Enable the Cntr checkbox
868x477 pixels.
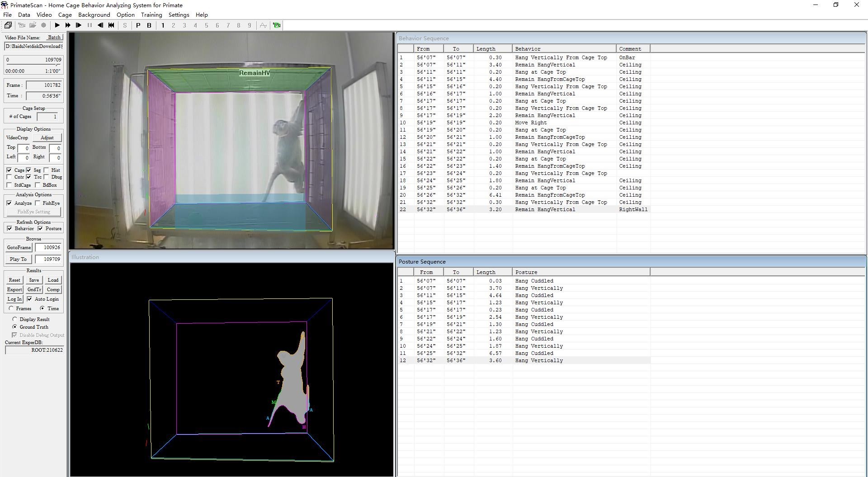tap(9, 177)
